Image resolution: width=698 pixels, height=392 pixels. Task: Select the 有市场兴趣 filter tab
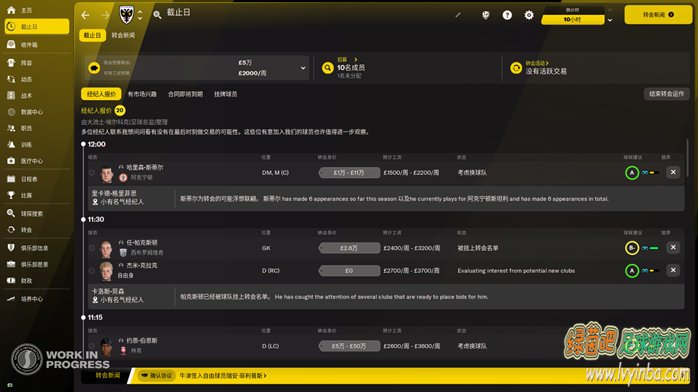click(x=142, y=94)
